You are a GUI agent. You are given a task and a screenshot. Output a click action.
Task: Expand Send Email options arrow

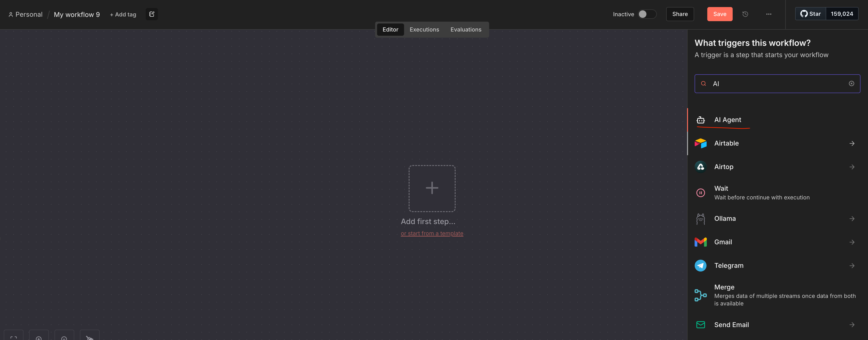pos(852,325)
